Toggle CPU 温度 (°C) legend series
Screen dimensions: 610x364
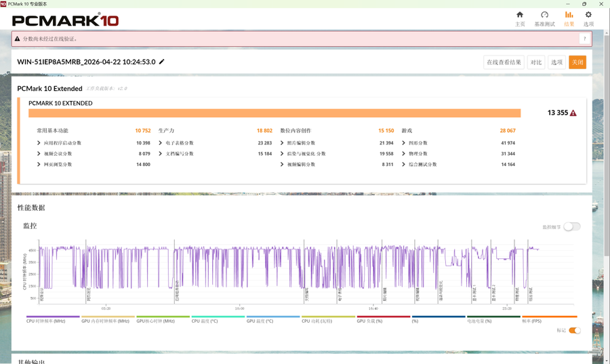tap(218, 319)
